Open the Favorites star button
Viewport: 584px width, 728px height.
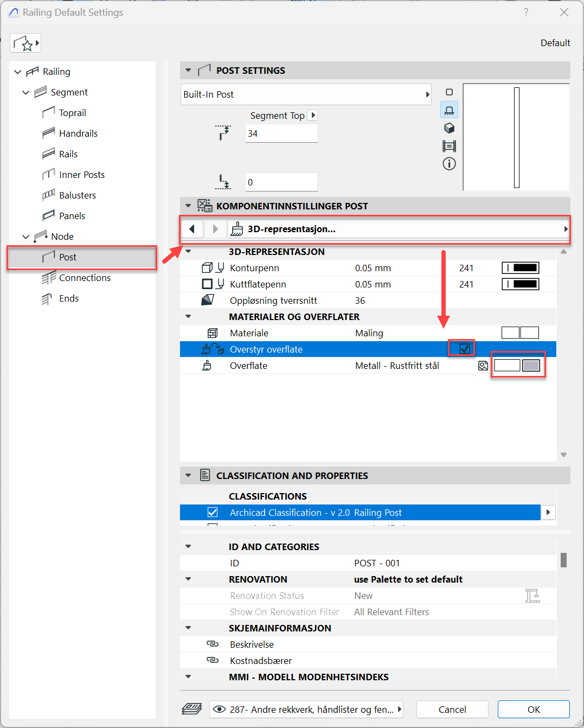click(x=25, y=43)
